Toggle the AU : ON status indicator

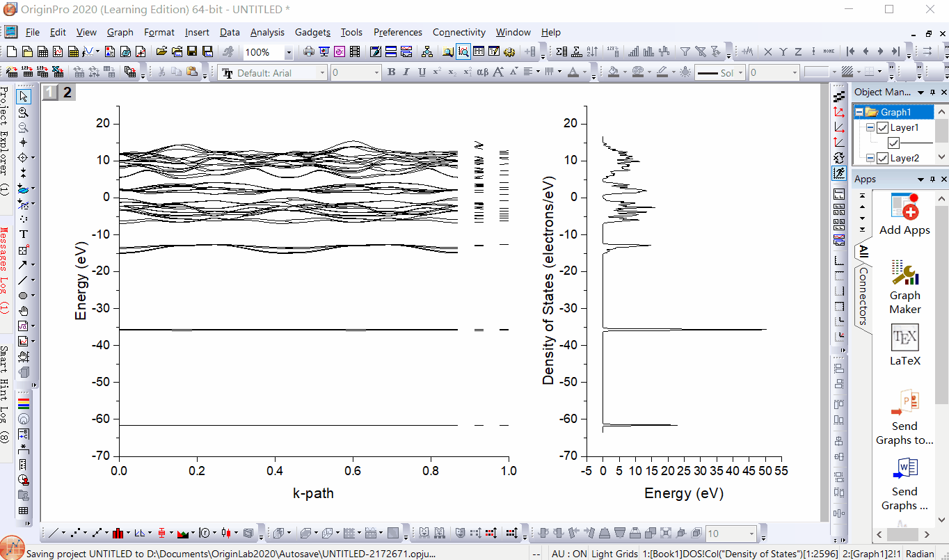coord(568,554)
